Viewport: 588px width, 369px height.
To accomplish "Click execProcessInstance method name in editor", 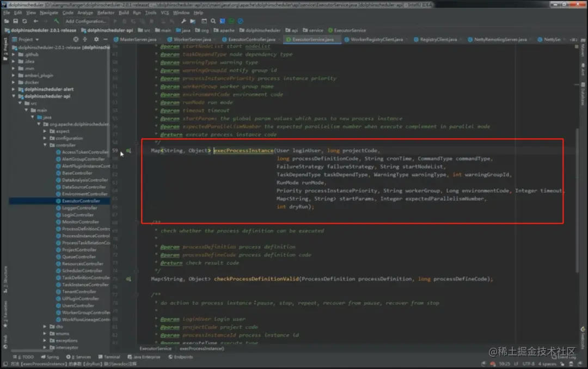I will point(244,151).
